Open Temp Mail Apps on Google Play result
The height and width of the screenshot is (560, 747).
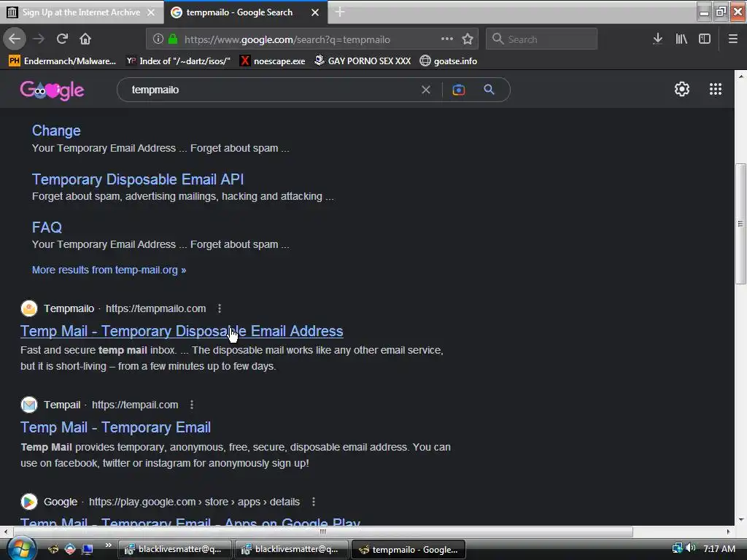pyautogui.click(x=190, y=521)
